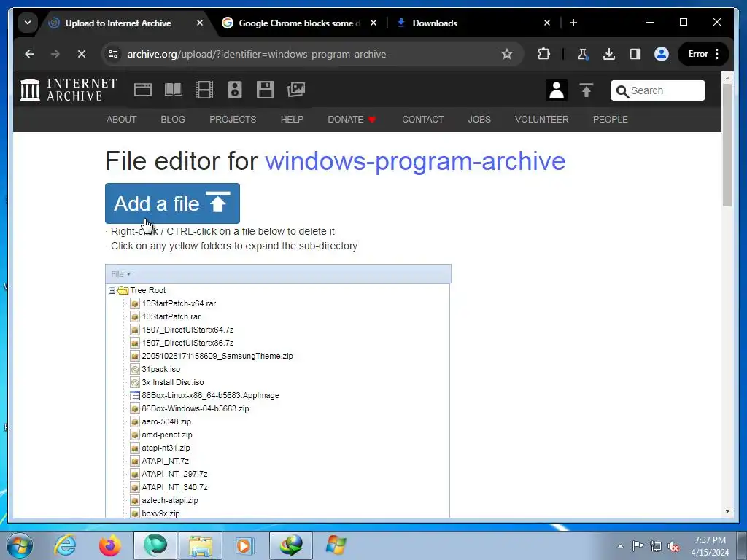Viewport: 747px width, 560px height.
Task: Bookmark this page with the star icon
Action: pyautogui.click(x=507, y=54)
